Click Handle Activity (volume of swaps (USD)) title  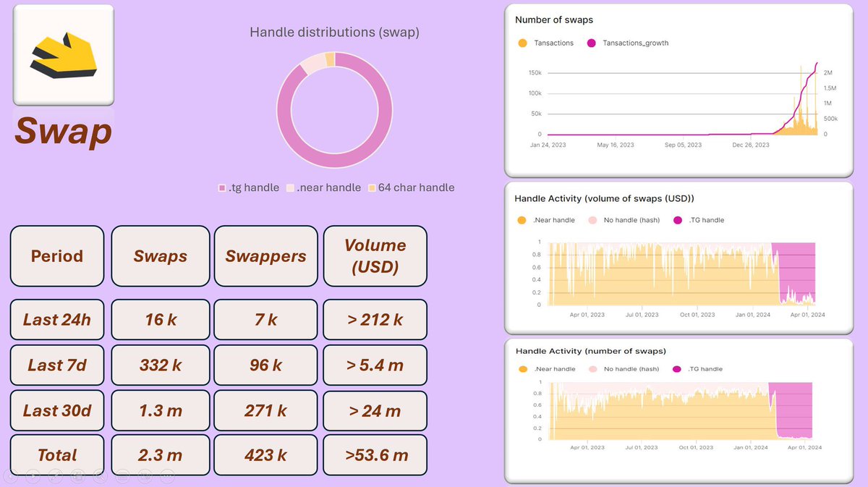tap(604, 198)
